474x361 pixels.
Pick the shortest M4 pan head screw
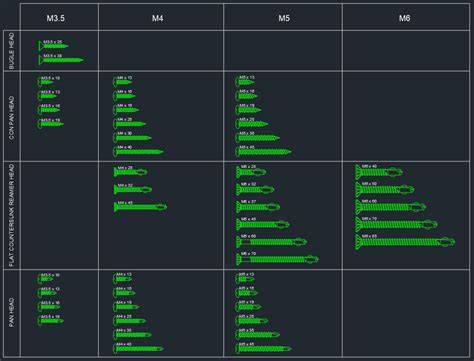click(122, 278)
